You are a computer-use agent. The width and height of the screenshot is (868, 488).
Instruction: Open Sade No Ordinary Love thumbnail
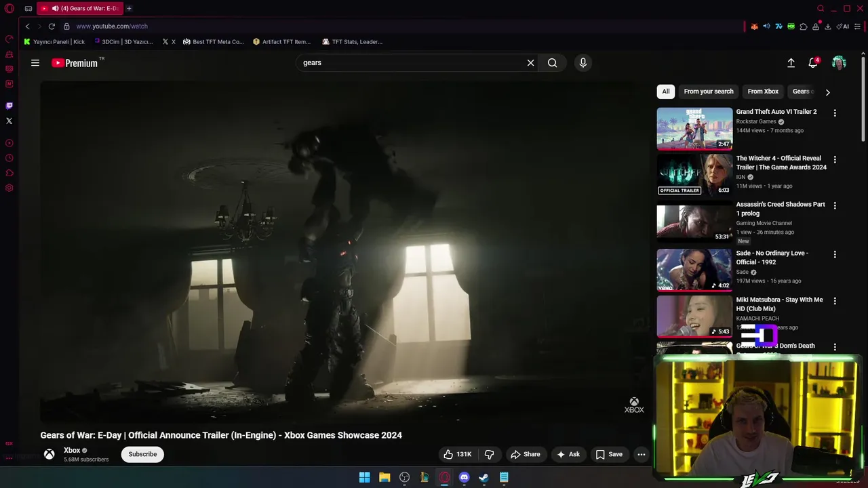pyautogui.click(x=694, y=269)
